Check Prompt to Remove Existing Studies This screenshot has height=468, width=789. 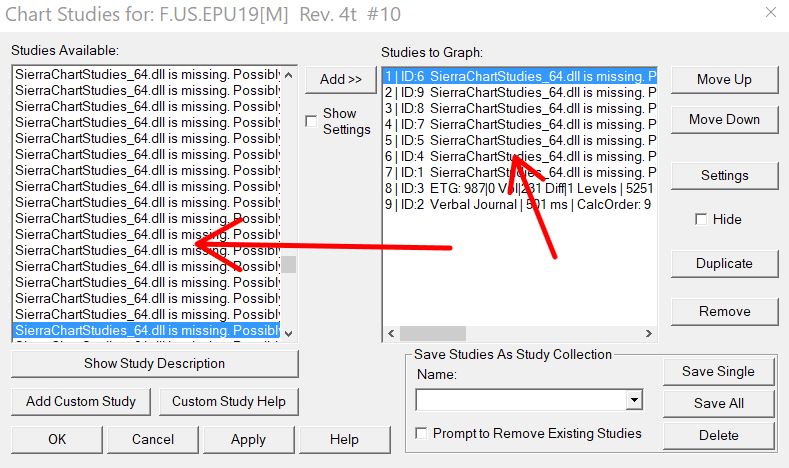[422, 433]
